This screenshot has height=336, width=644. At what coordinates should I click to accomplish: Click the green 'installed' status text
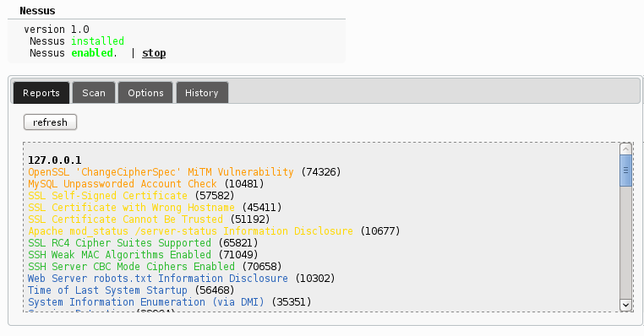98,41
